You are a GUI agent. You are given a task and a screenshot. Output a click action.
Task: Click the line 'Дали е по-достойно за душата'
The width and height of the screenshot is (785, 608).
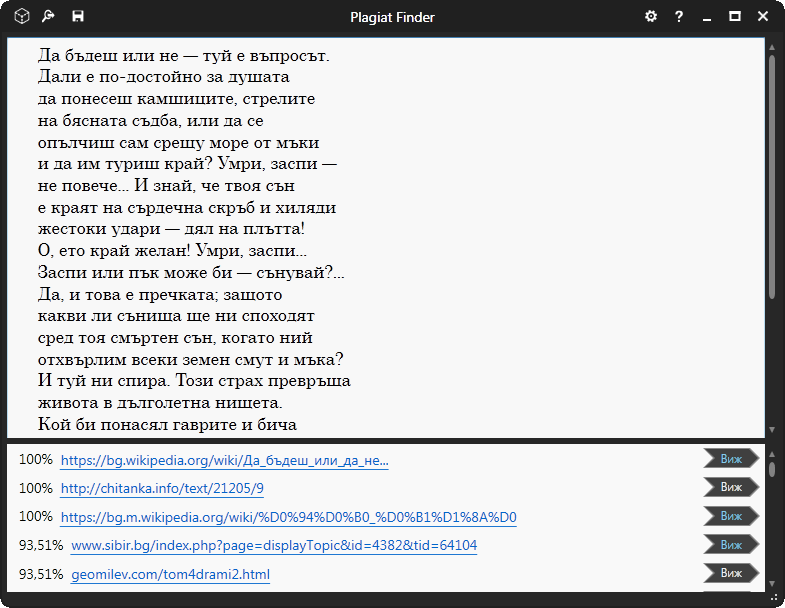click(164, 77)
